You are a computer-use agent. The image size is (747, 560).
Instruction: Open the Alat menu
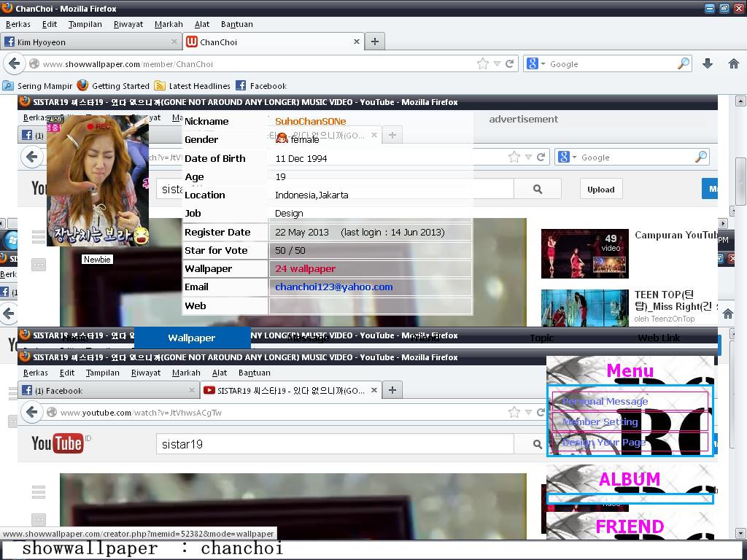coord(202,24)
